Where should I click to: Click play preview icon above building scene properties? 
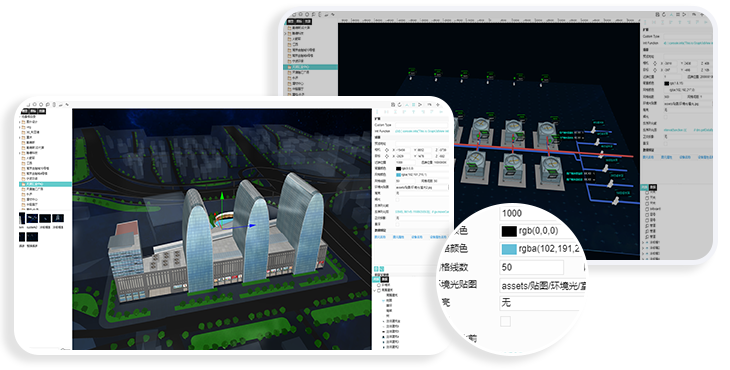coord(420,105)
